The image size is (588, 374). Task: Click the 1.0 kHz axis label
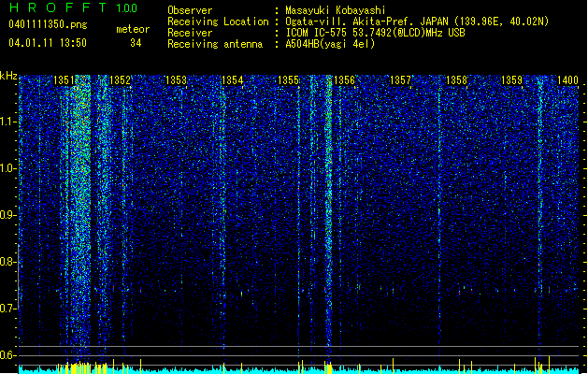pyautogui.click(x=7, y=168)
